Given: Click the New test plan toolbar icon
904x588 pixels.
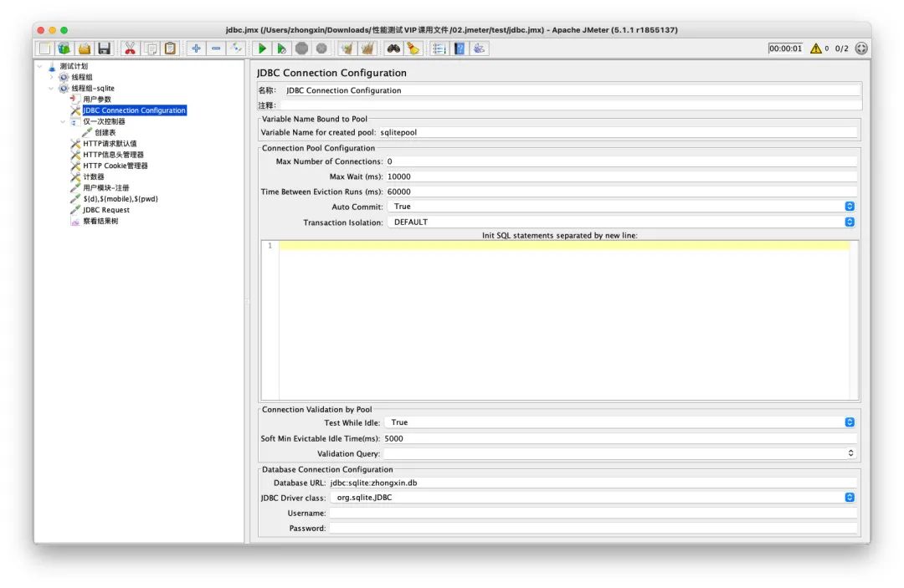Looking at the screenshot, I should tap(44, 49).
